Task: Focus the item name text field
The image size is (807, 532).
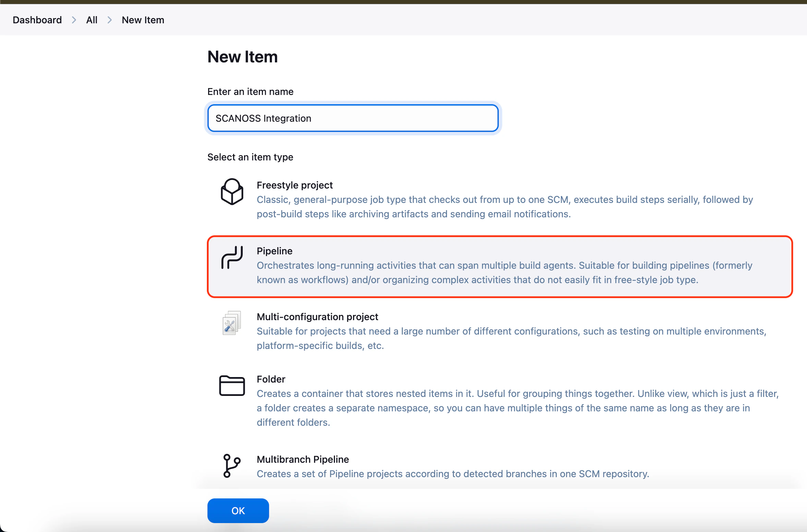Action: 353,118
